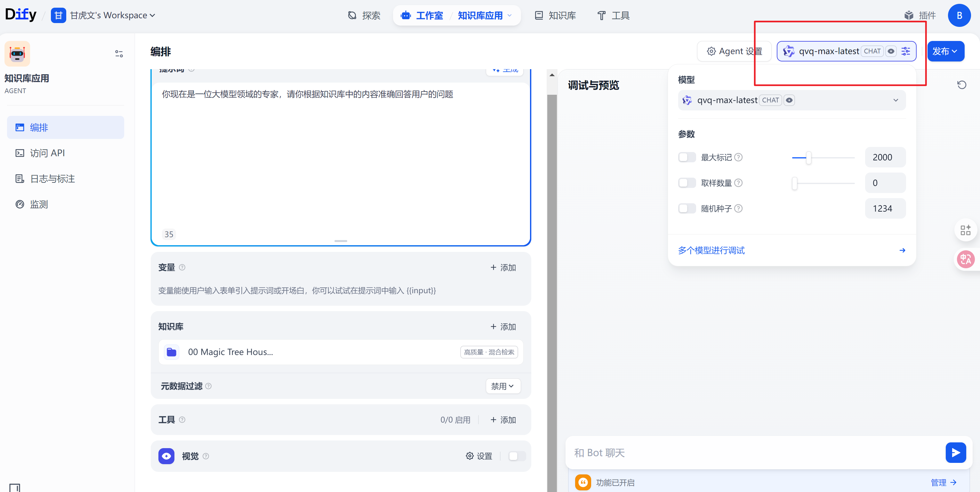The width and height of the screenshot is (980, 492).
Task: Click the 取样数量 slider handle
Action: click(x=794, y=183)
